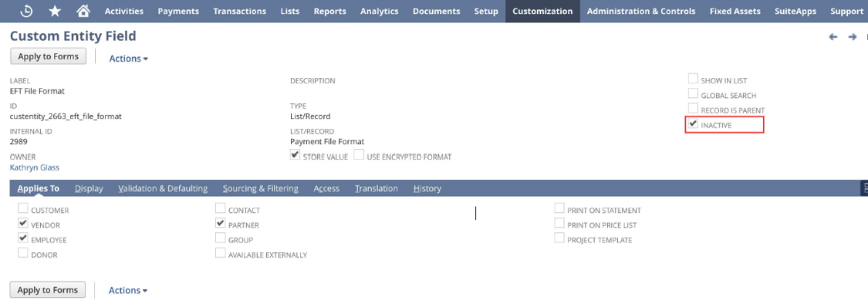Select the EFT File Format label value
The height and width of the screenshot is (304, 868).
coord(37,91)
